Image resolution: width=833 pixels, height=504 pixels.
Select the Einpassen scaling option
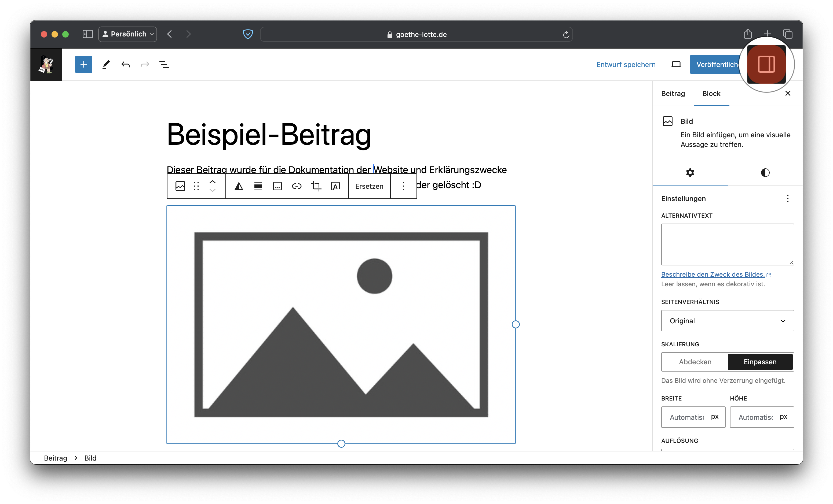click(x=760, y=362)
